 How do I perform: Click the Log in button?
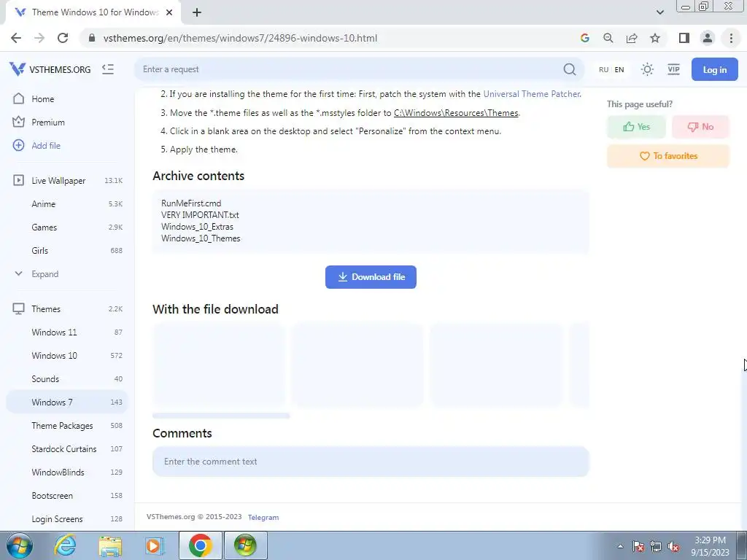coord(715,69)
